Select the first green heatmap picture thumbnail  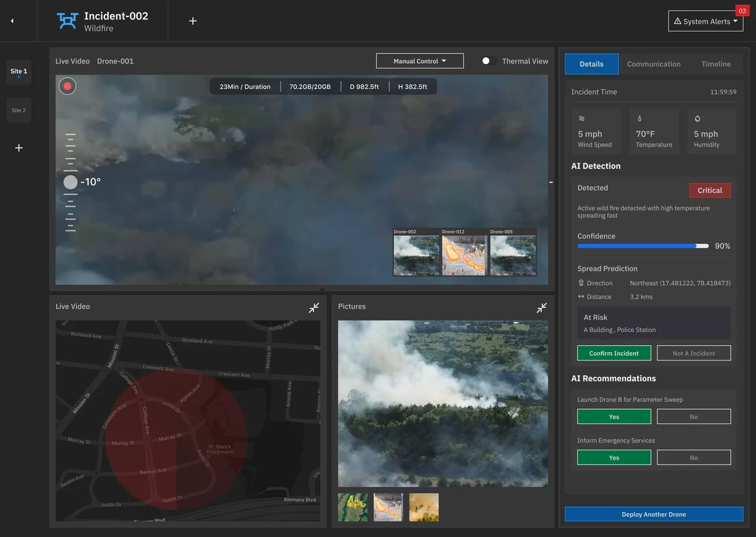click(353, 507)
